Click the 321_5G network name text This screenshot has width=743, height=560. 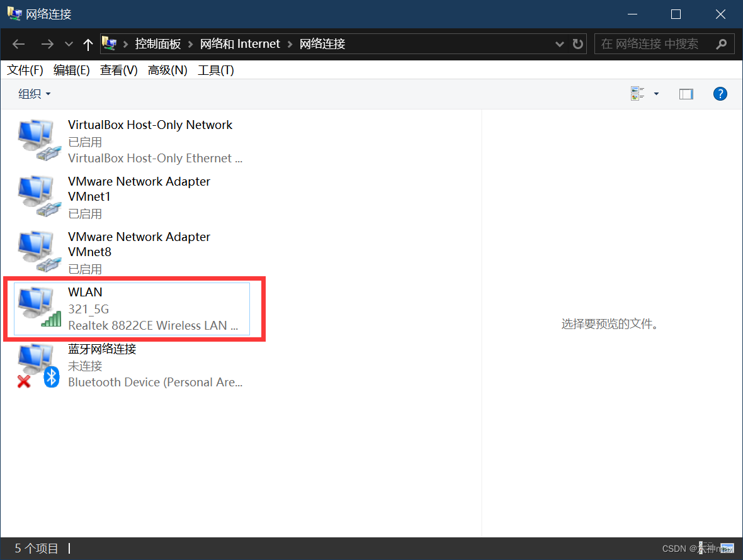coord(89,309)
